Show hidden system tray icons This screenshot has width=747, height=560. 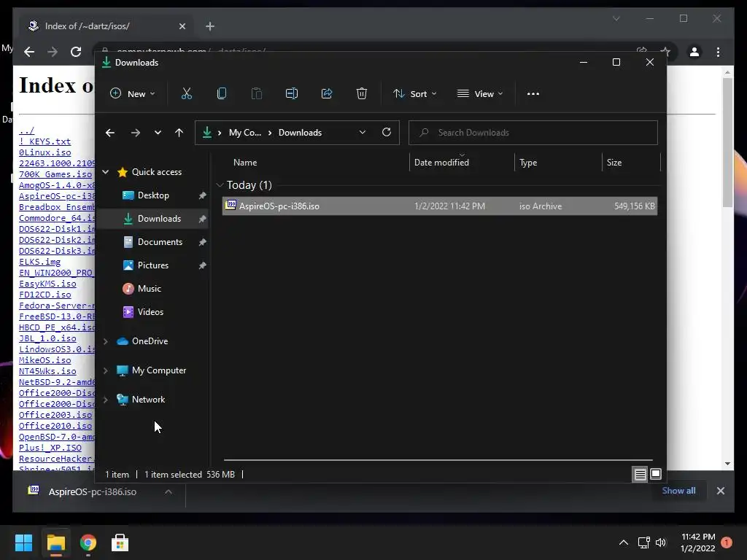tap(623, 542)
